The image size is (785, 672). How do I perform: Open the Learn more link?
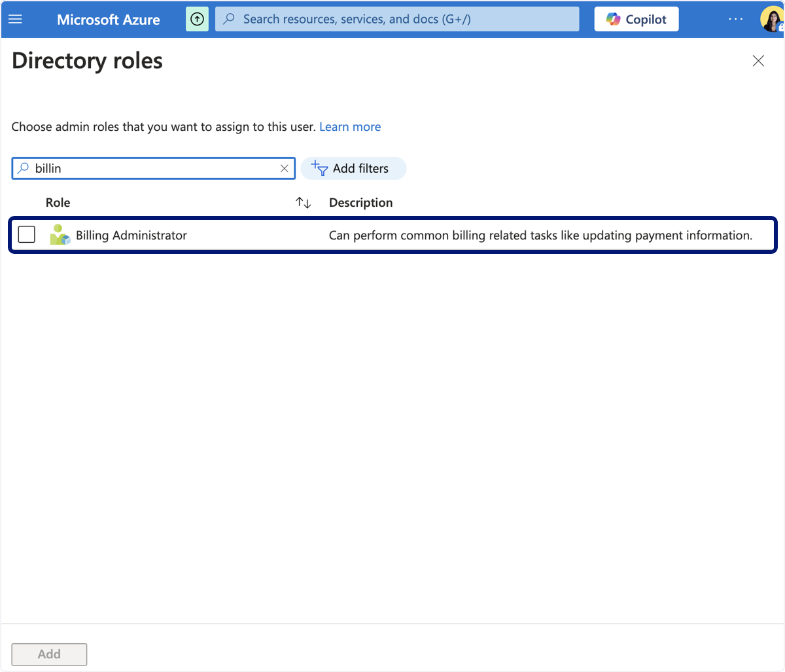tap(350, 127)
